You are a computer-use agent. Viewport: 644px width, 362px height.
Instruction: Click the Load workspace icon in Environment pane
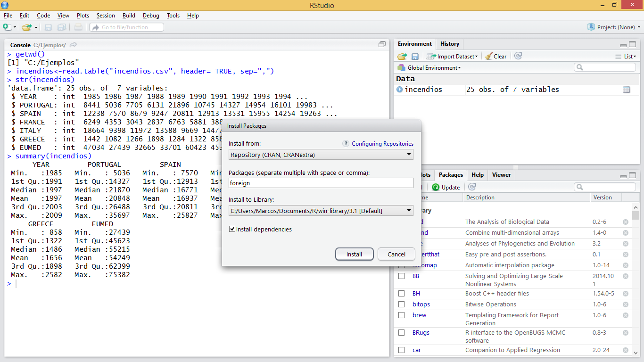[x=402, y=56]
